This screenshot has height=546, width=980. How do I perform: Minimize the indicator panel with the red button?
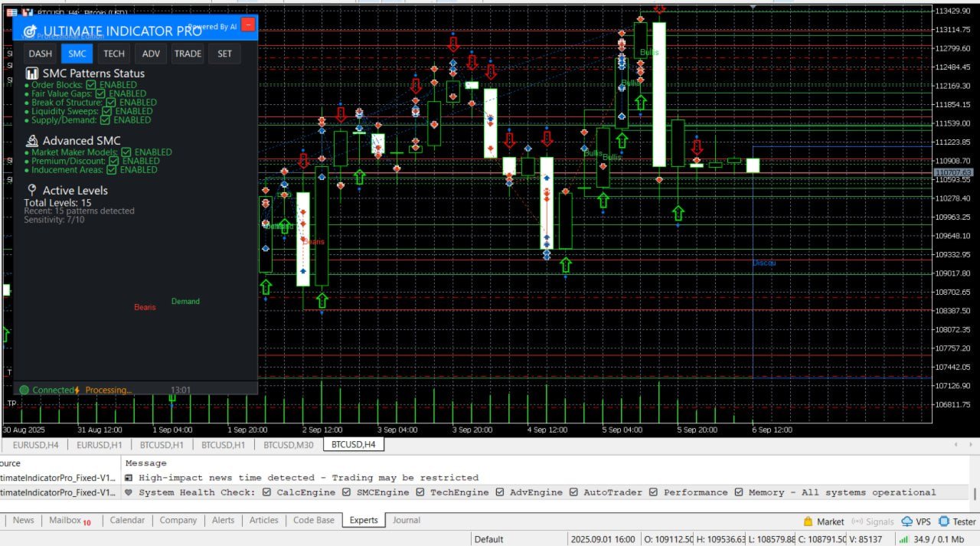click(x=248, y=25)
